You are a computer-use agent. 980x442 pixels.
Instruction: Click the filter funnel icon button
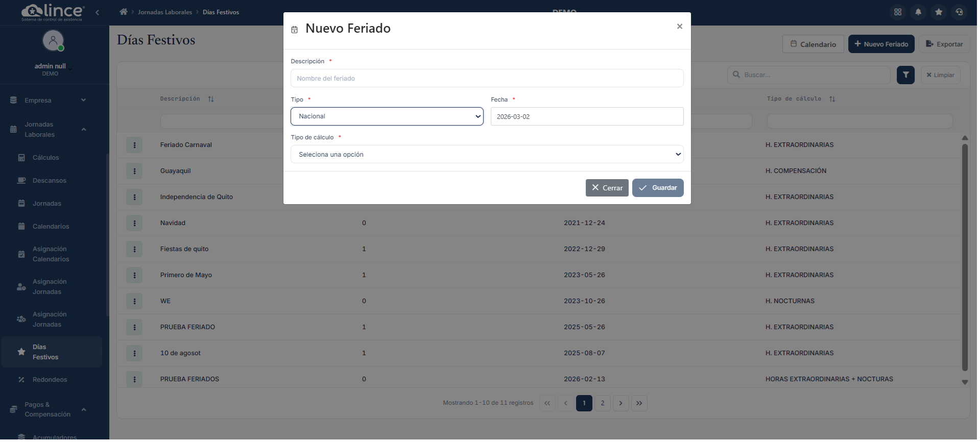click(x=905, y=75)
